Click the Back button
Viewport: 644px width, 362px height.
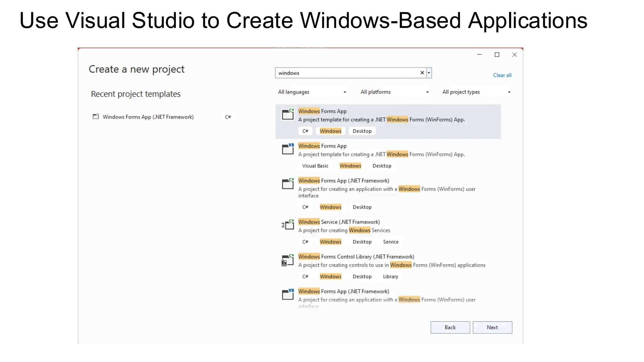coord(450,327)
